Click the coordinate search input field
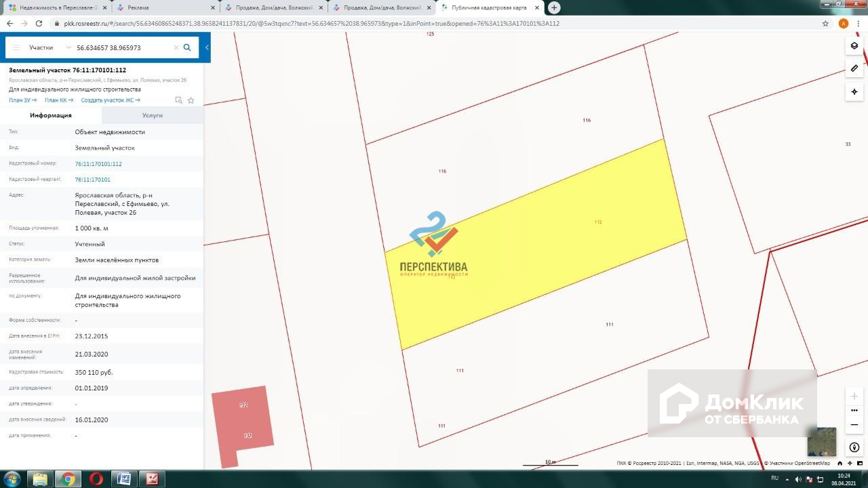 tap(122, 48)
